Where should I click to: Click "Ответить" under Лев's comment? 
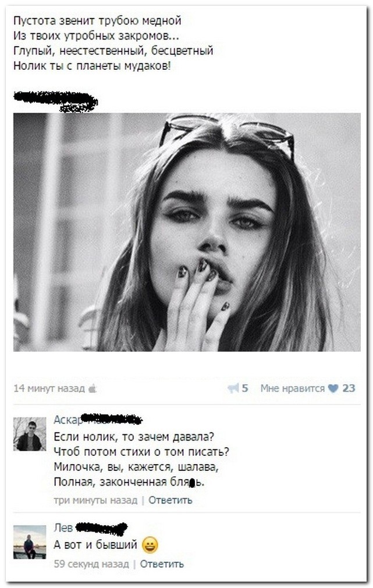(162, 564)
